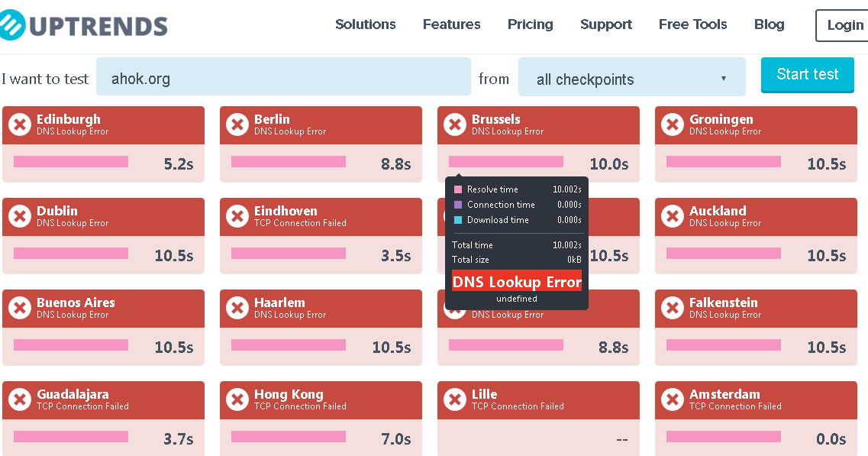Click the Amsterdam error X icon

[x=672, y=399]
